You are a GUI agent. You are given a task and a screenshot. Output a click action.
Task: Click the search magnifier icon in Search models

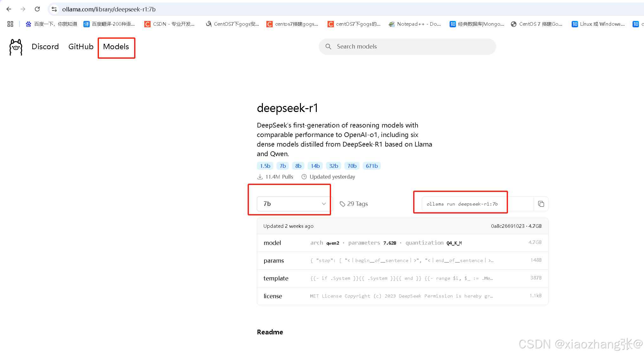pyautogui.click(x=329, y=47)
